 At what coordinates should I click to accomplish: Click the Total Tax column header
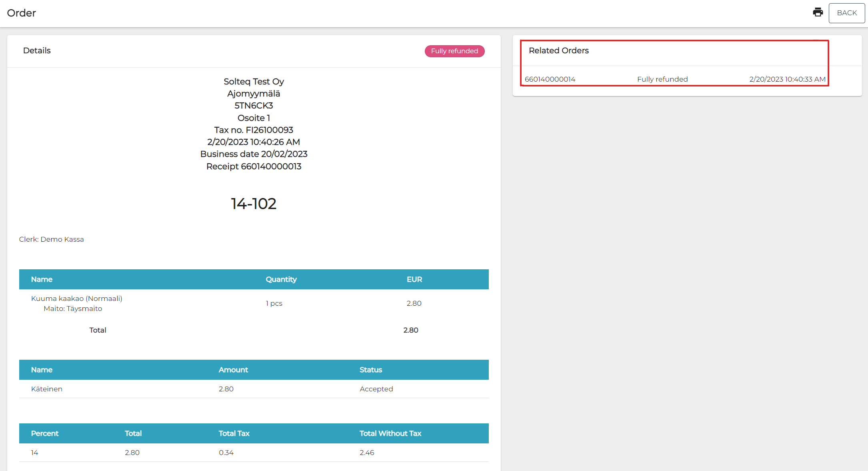tap(234, 433)
